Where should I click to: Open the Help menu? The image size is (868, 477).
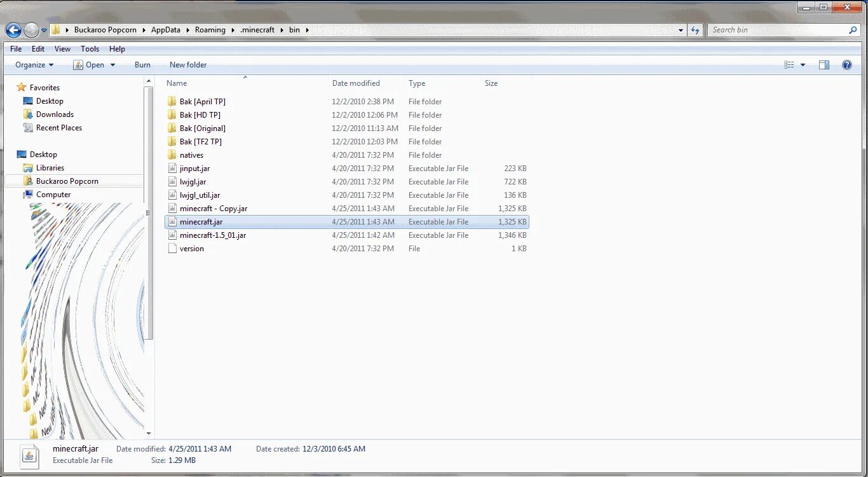pyautogui.click(x=117, y=49)
